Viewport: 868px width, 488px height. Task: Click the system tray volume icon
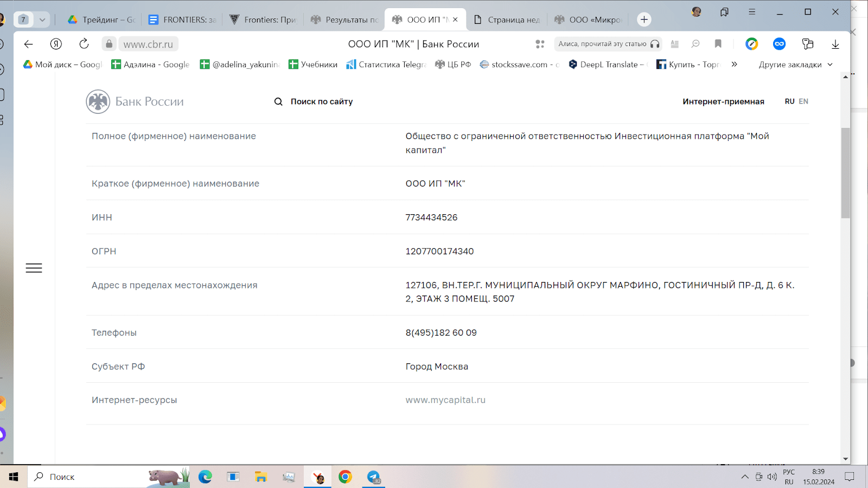pyautogui.click(x=772, y=477)
